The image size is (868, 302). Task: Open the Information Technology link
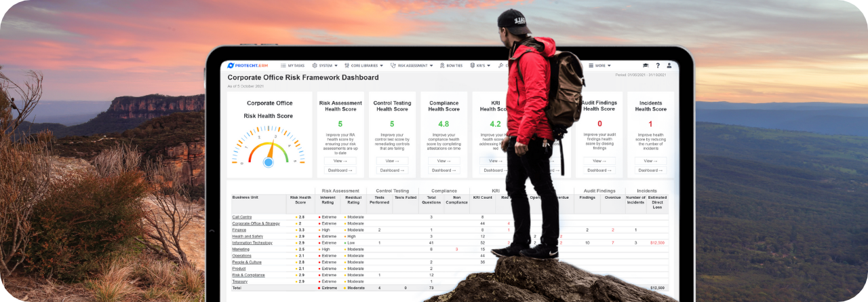click(252, 242)
